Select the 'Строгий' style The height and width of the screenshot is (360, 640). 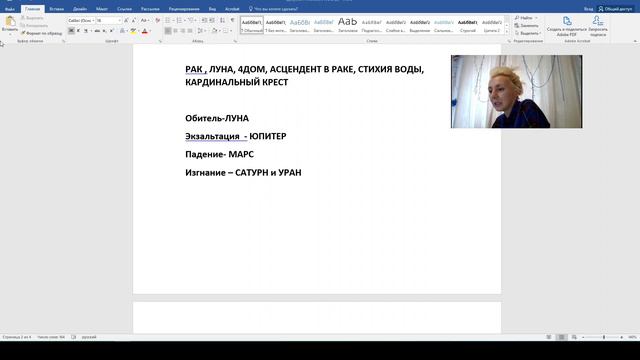coord(467,25)
